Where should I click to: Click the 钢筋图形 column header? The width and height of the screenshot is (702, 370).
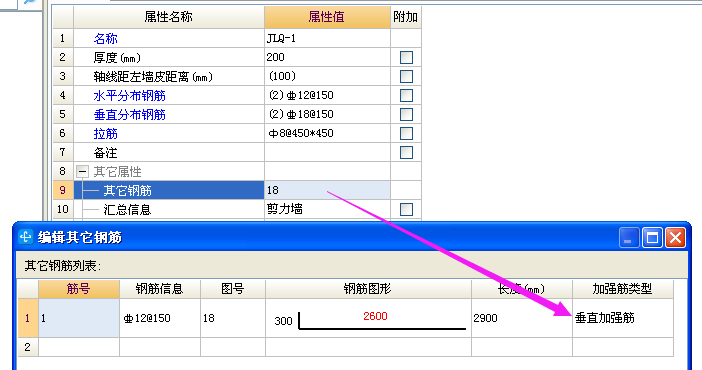coord(368,289)
